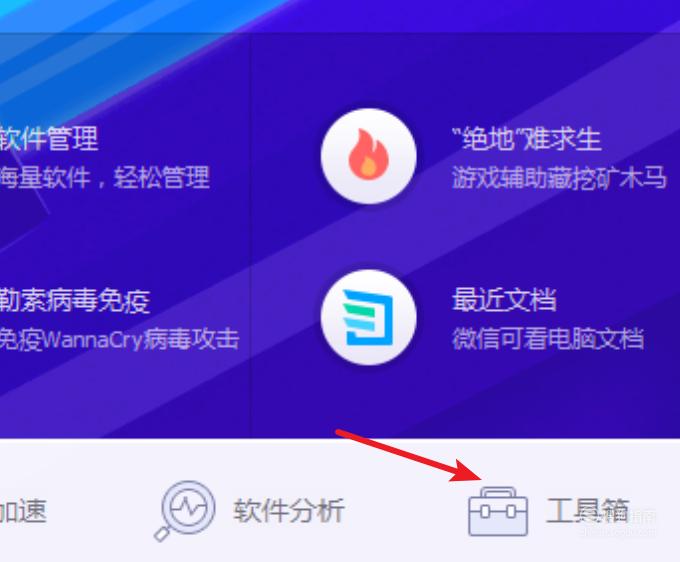
Task: Click 微信可看电脑文档 description text
Action: 548,339
